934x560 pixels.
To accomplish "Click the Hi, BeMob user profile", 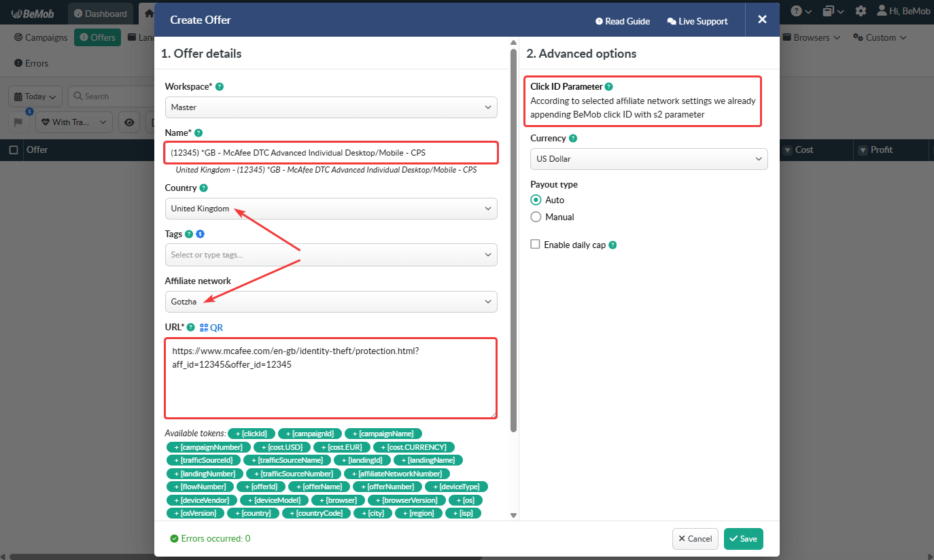I will pos(903,11).
